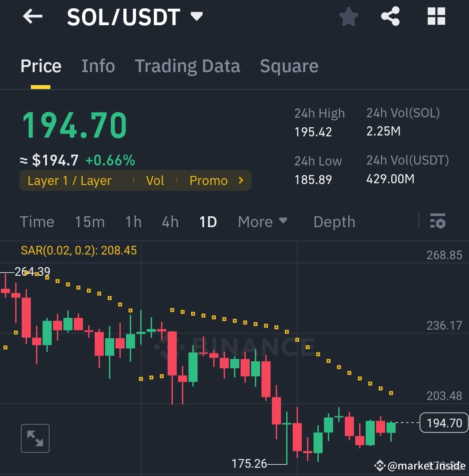Add SOL/USDT to favorites via star icon
Image resolution: width=469 pixels, height=476 pixels.
tap(348, 16)
